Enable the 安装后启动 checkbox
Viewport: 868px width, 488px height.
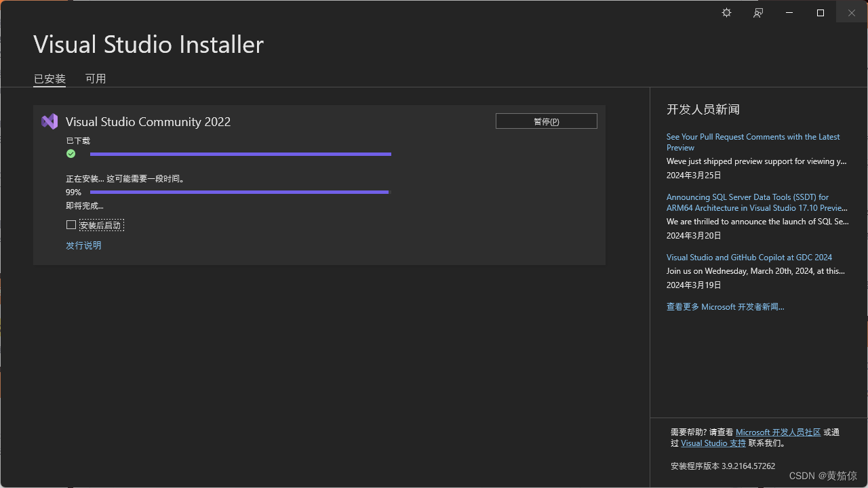click(71, 225)
